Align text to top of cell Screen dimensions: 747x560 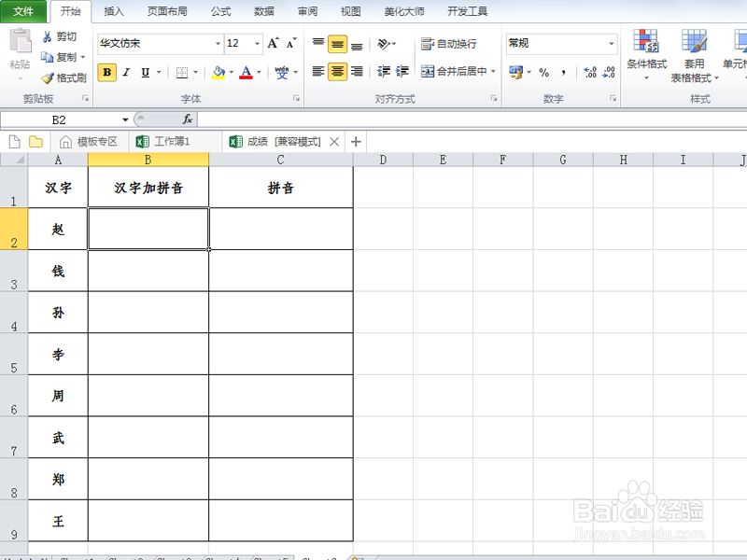click(x=318, y=44)
